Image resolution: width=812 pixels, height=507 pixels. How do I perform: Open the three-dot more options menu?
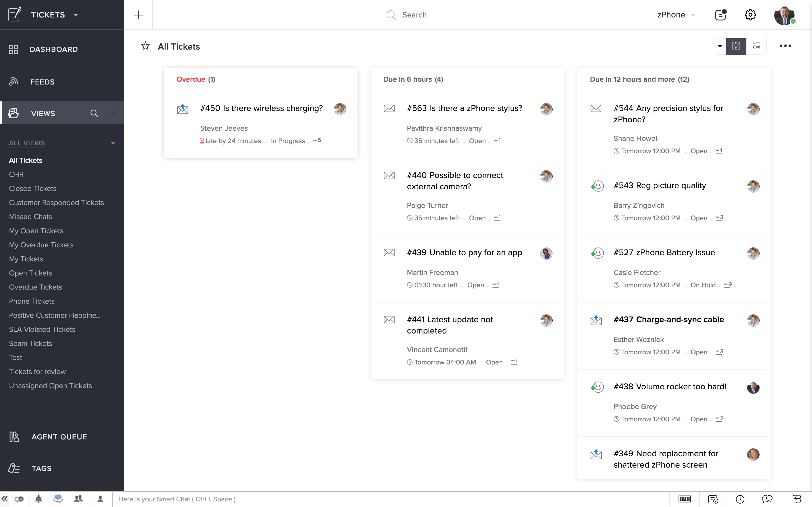785,46
